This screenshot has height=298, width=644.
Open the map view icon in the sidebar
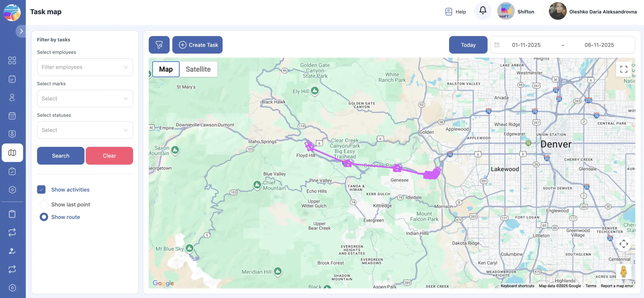pos(12,153)
